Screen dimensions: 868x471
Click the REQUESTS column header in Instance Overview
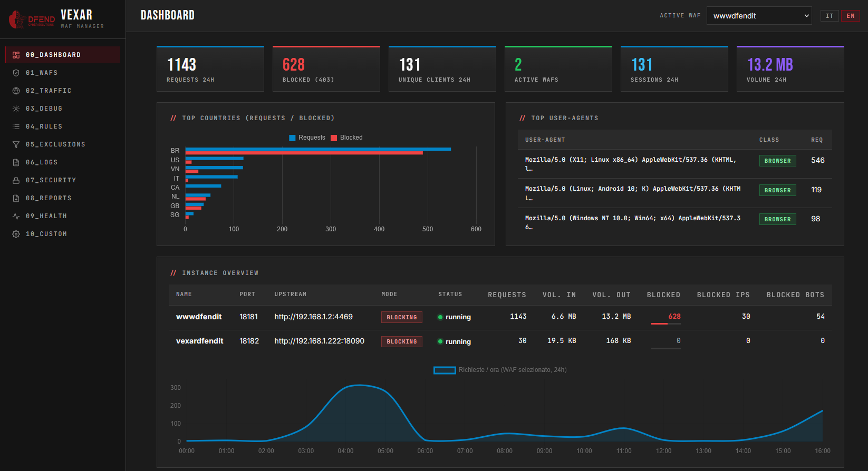tap(507, 295)
